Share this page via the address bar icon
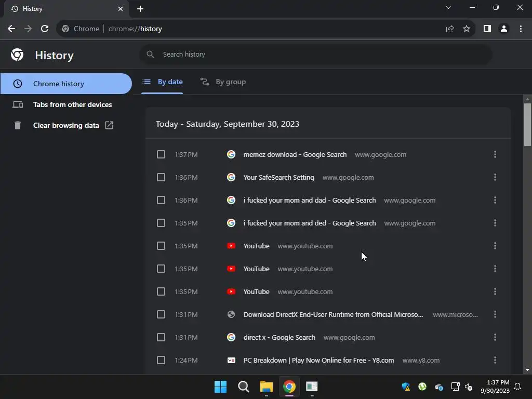 (x=450, y=29)
